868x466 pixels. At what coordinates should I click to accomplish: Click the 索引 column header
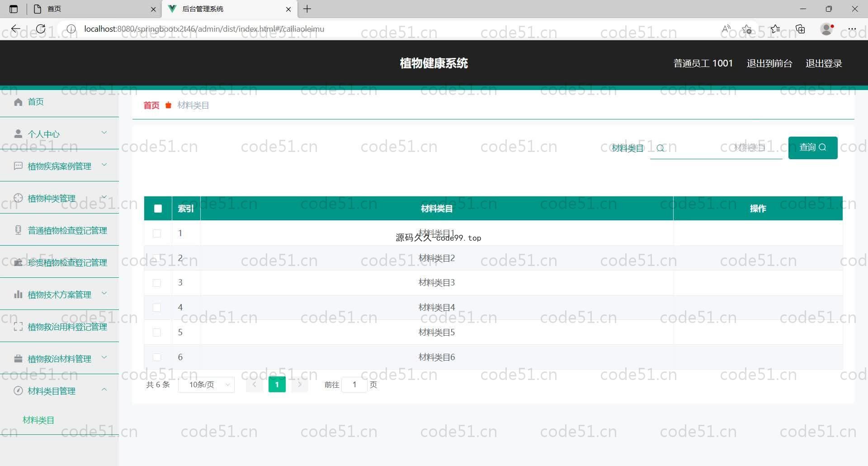[186, 209]
